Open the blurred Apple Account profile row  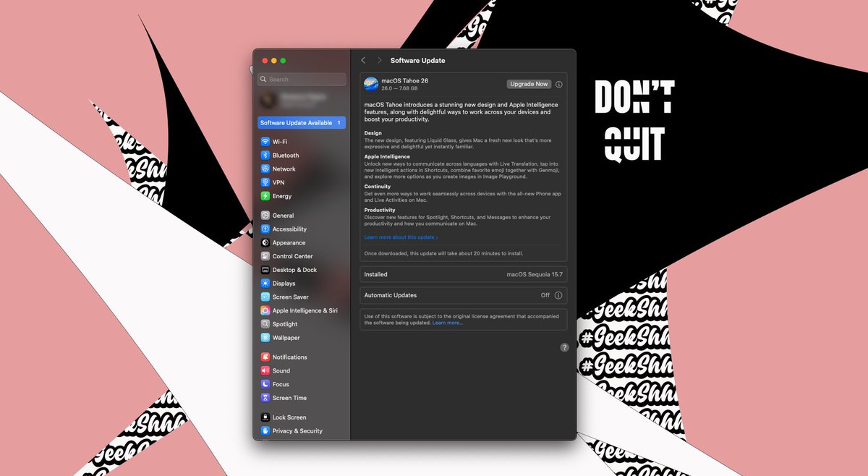[302, 101]
